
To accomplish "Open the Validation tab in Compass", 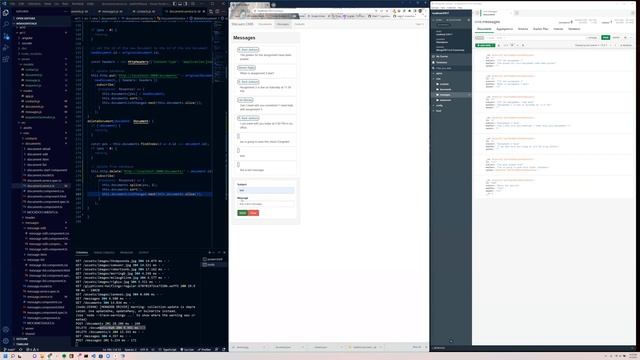I will point(574,29).
